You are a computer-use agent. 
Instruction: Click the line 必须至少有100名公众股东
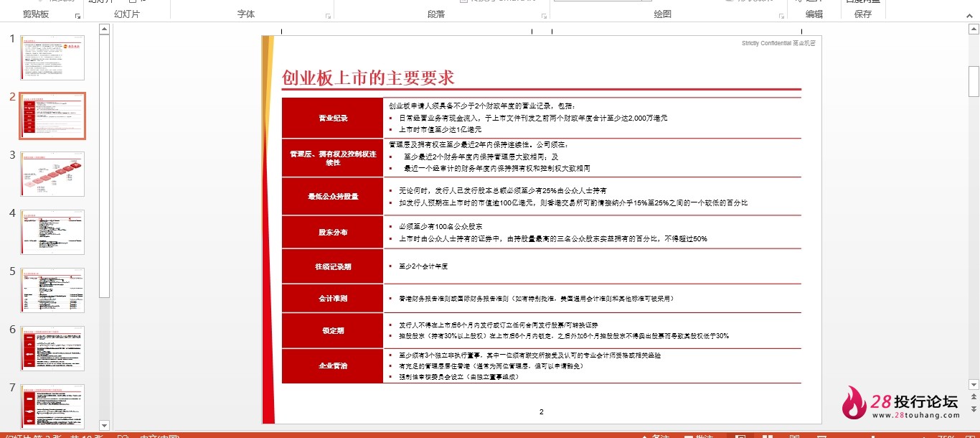point(440,226)
